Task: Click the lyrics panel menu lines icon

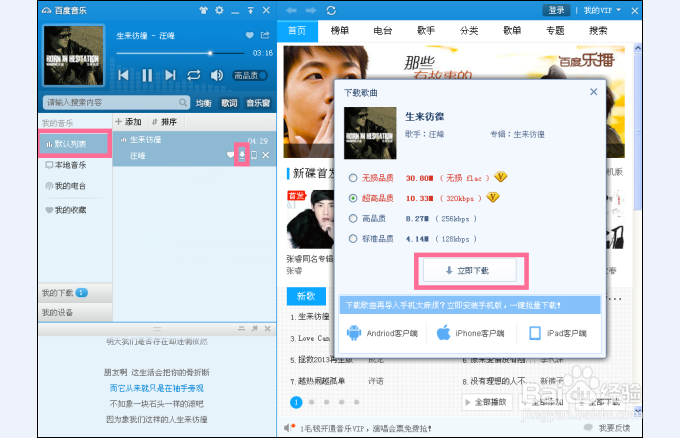Action: click(x=242, y=329)
